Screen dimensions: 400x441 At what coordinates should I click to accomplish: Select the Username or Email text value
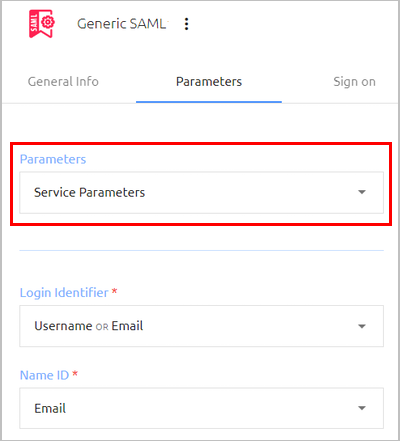tap(89, 326)
